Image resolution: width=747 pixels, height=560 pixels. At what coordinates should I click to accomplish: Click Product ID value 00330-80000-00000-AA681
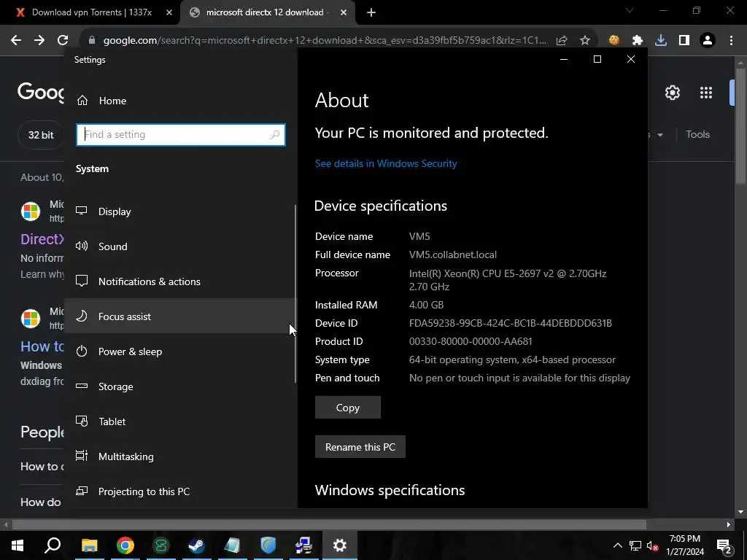coord(471,341)
